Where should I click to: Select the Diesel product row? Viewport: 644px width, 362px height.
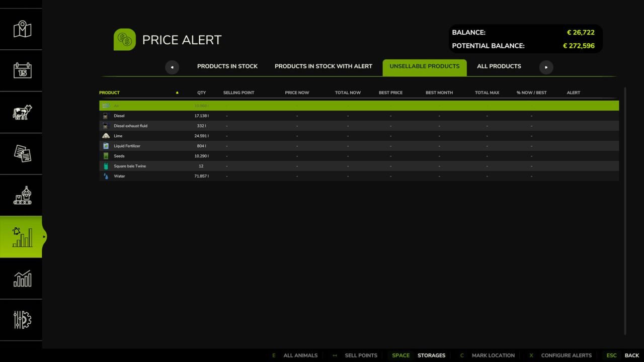coord(359,116)
